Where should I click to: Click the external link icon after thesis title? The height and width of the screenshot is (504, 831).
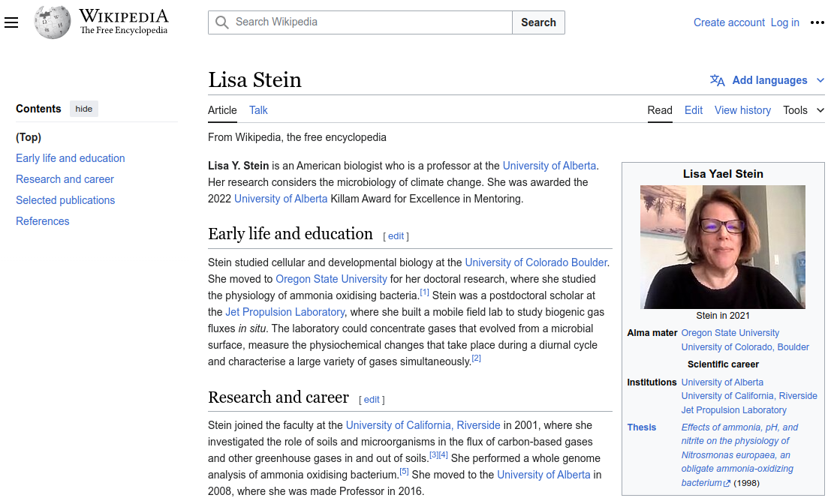tap(727, 484)
